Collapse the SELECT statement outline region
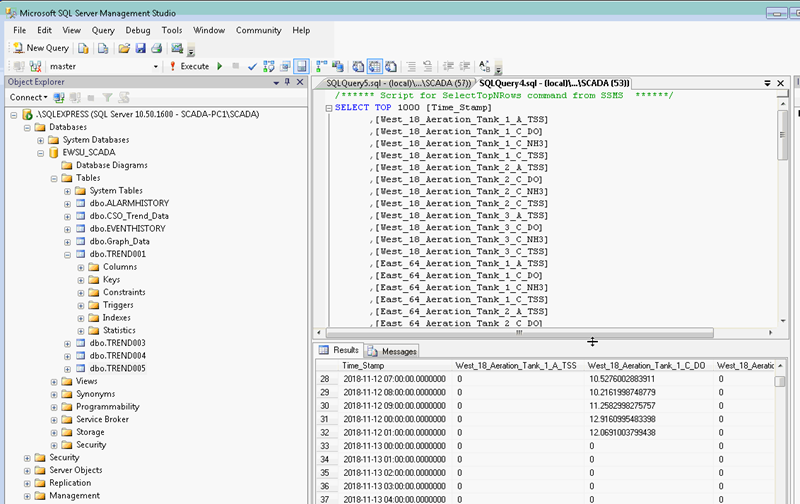Image resolution: width=800 pixels, height=504 pixels. coord(329,108)
